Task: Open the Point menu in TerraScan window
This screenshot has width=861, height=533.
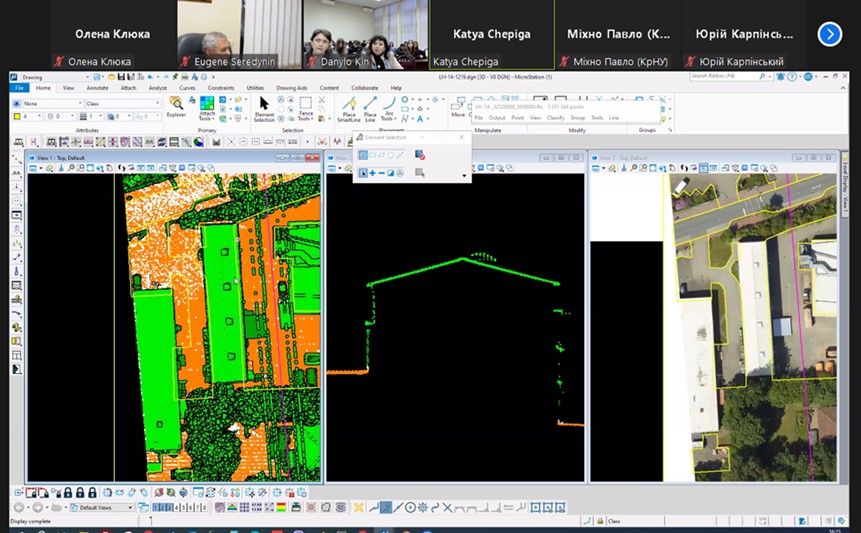Action: [x=517, y=117]
